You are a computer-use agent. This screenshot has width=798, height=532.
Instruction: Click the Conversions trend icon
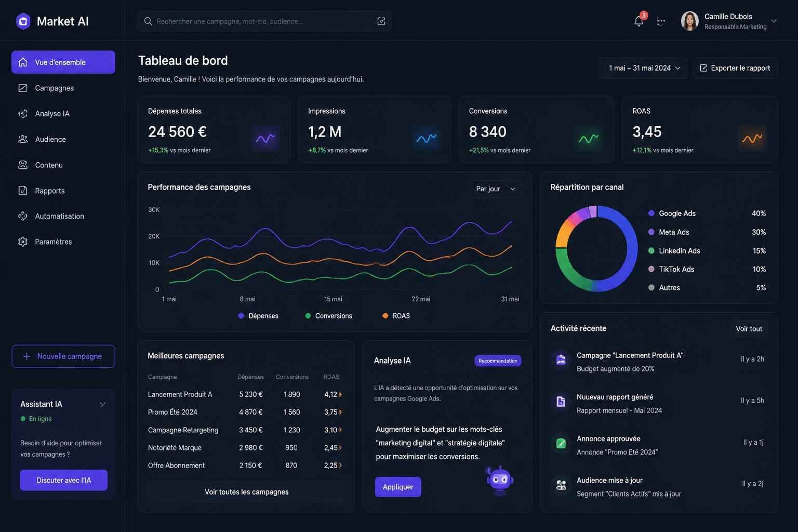coord(588,138)
